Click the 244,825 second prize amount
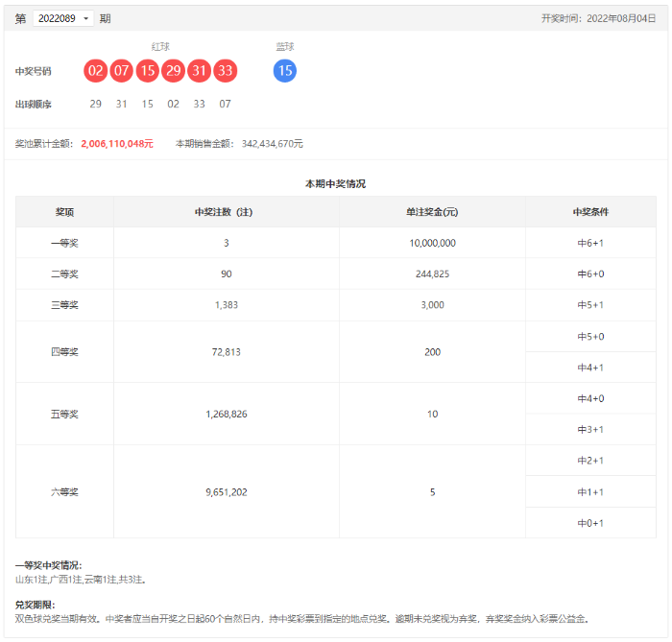672x642 pixels. pos(432,274)
